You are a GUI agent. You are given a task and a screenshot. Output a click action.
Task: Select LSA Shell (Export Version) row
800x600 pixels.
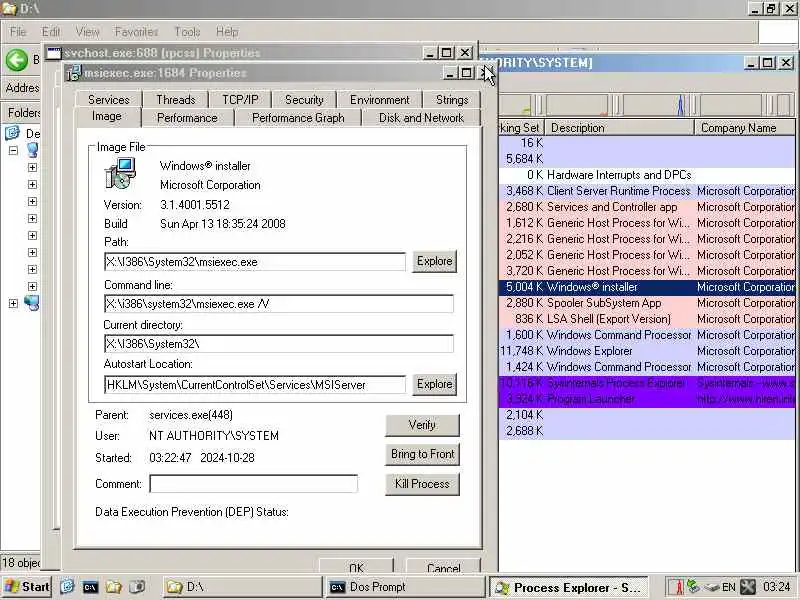[x=646, y=319]
